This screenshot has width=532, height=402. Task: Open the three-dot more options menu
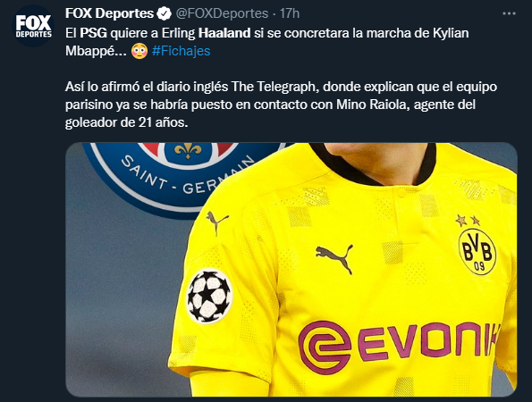[509, 13]
